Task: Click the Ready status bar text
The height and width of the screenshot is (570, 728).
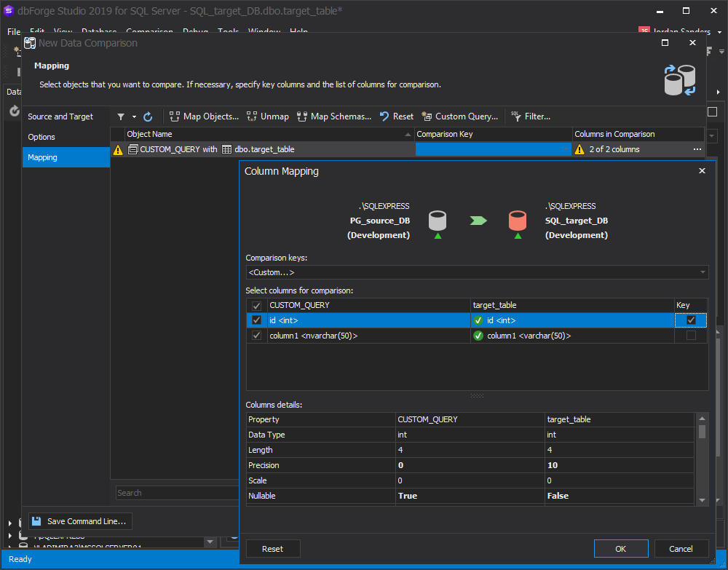Action: [20, 559]
